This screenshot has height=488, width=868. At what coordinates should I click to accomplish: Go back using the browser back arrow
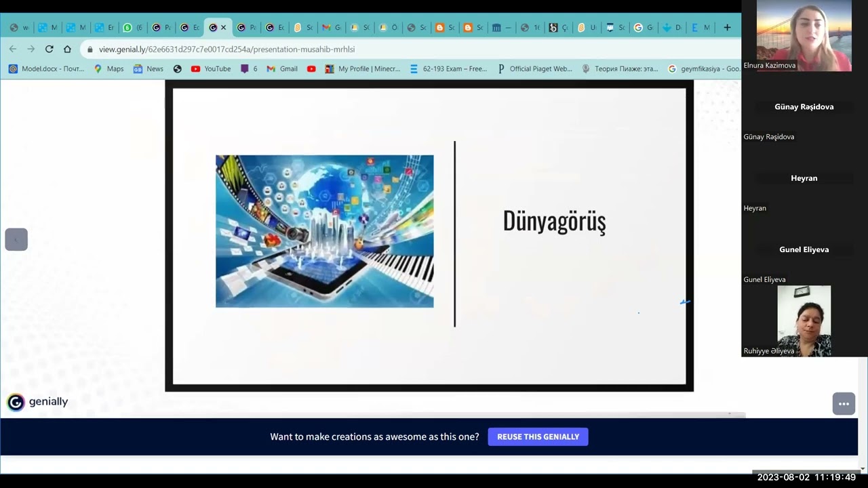(x=13, y=49)
